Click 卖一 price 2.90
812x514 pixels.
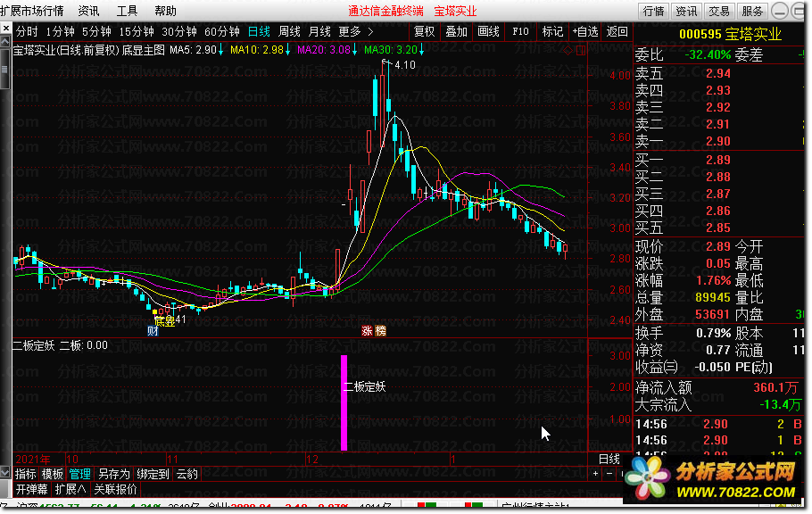717,142
